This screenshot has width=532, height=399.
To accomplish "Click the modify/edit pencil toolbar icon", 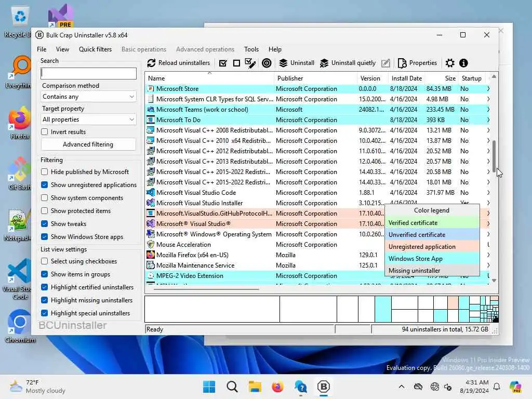I will coord(386,63).
